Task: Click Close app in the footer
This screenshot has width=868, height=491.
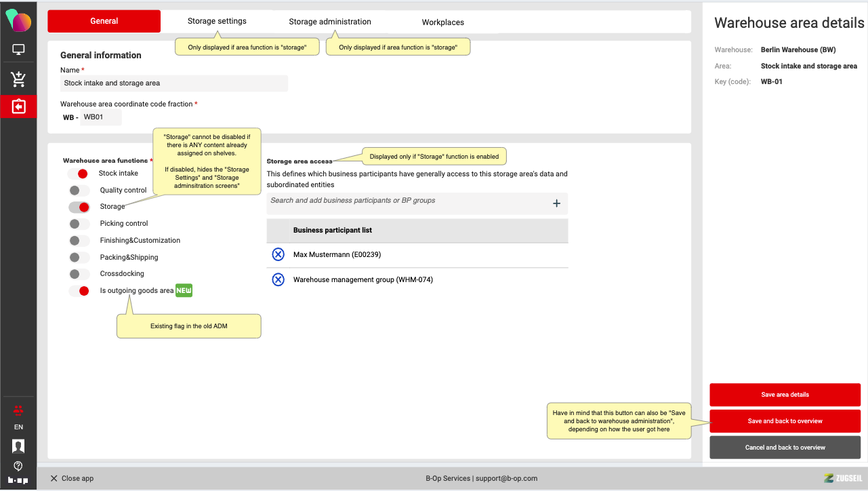Action: tap(72, 478)
